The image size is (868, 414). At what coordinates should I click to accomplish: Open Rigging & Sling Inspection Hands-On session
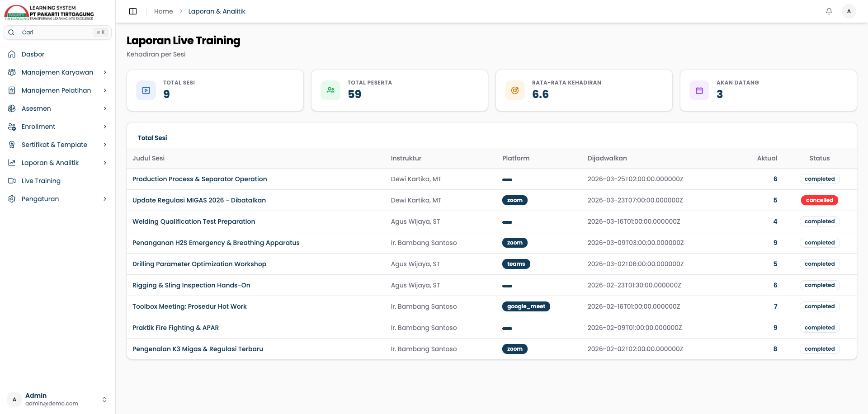click(x=191, y=285)
